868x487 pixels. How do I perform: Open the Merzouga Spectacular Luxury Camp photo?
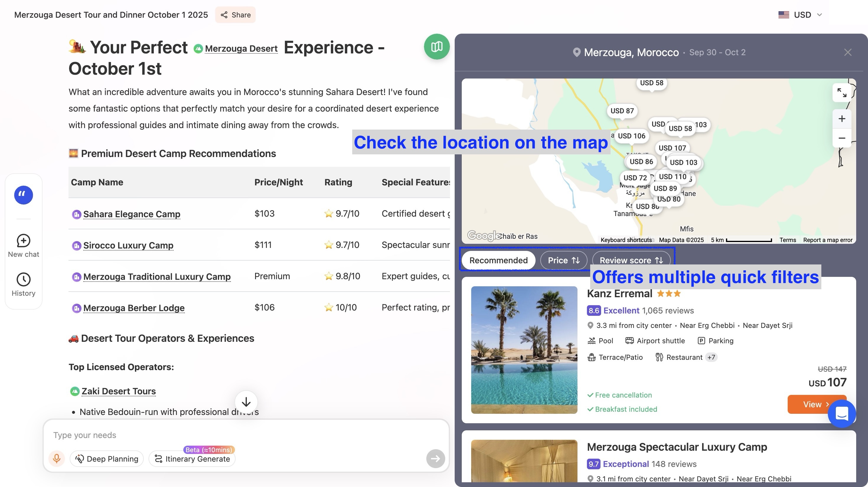[524, 461]
